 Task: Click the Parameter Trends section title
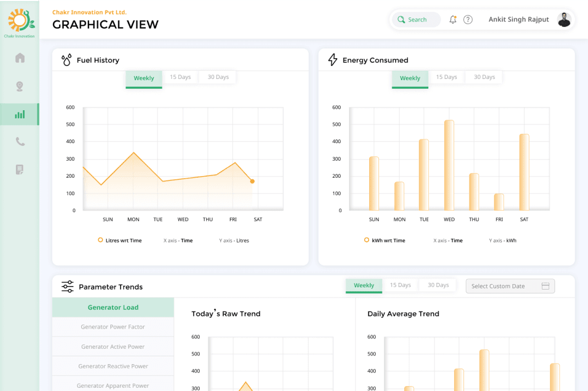pos(111,287)
